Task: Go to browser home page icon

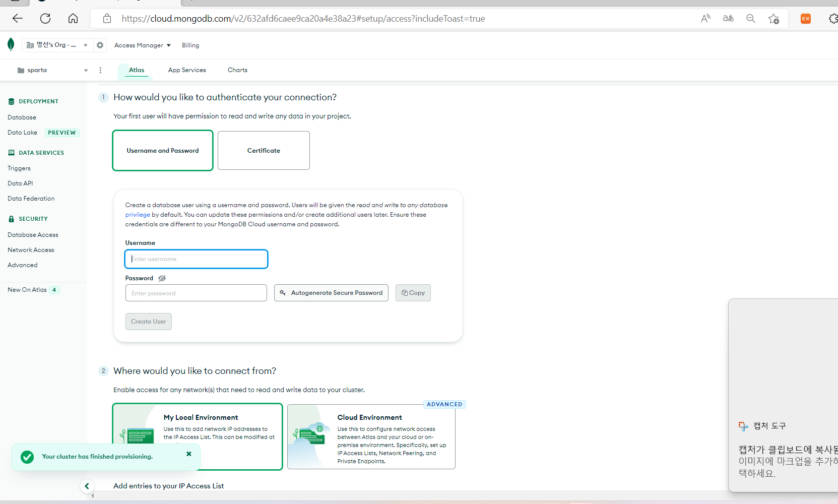Action: 73,19
